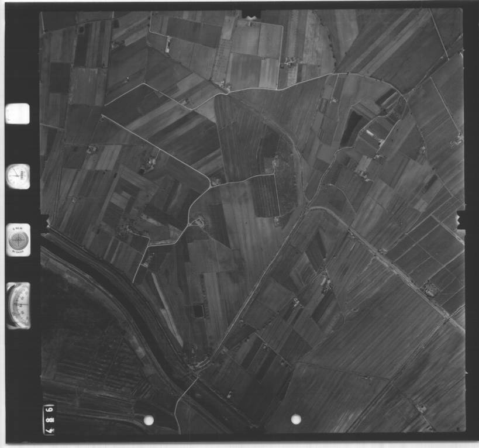Click the blank white label box
Screen dimensions: 479x448
[x=18, y=113]
